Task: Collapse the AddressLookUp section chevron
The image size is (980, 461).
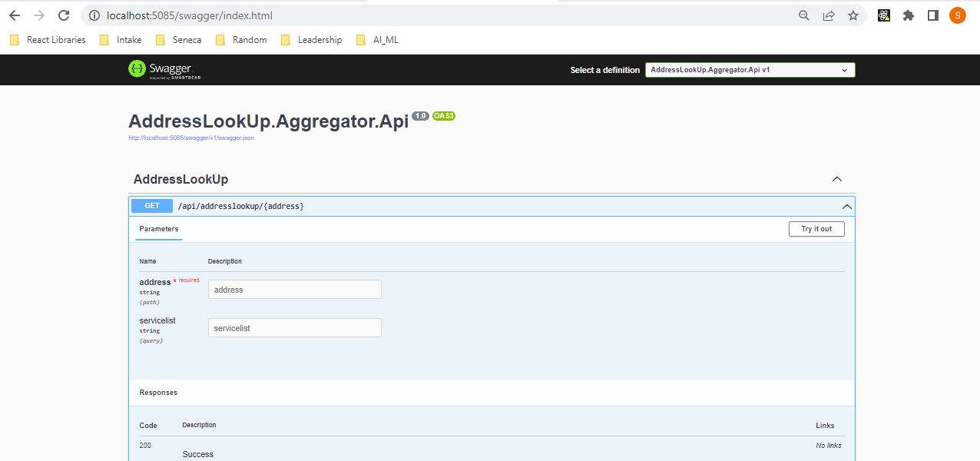Action: click(837, 179)
